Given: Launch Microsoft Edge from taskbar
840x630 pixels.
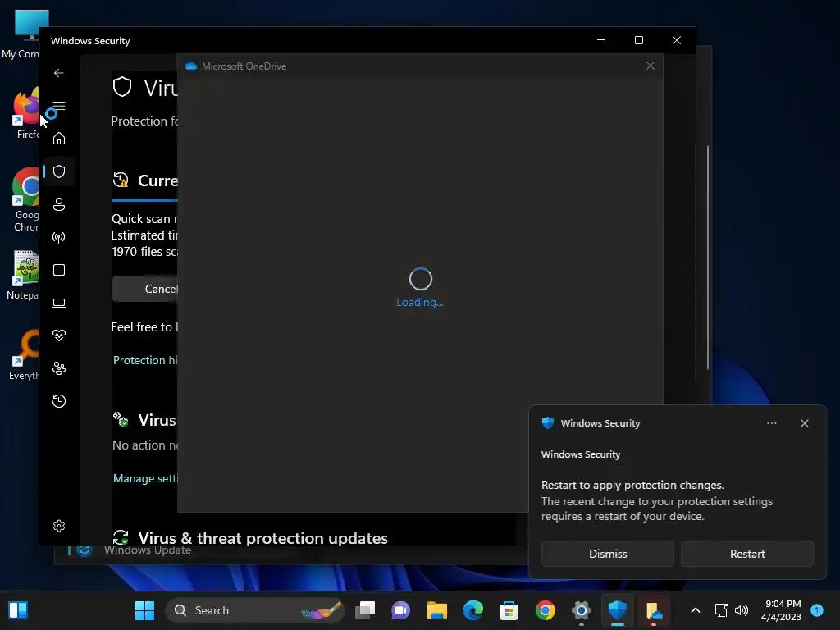Looking at the screenshot, I should click(x=472, y=610).
